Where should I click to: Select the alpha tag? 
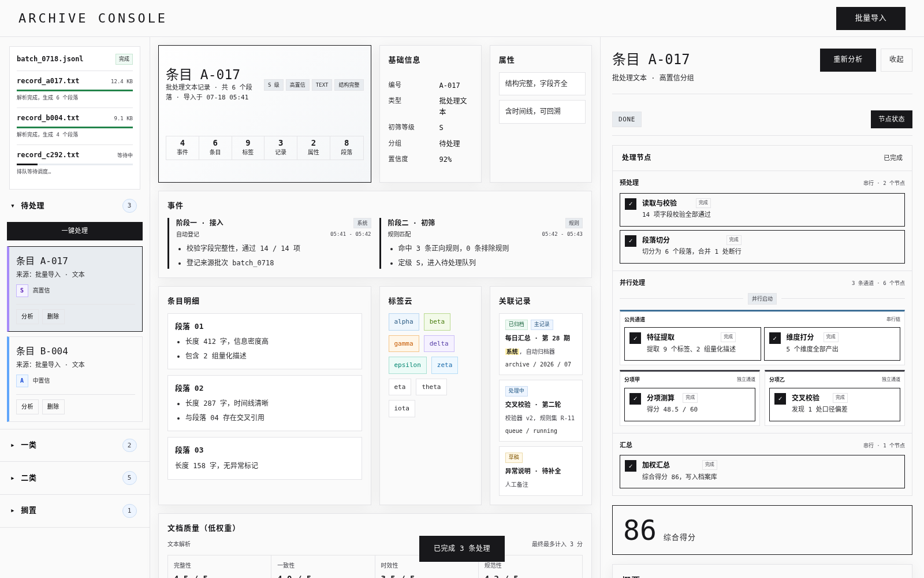click(x=404, y=322)
